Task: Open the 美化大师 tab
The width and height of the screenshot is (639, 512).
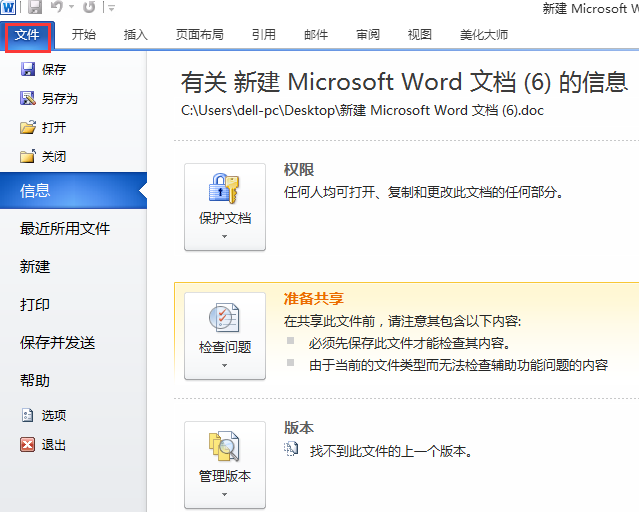Action: 483,35
